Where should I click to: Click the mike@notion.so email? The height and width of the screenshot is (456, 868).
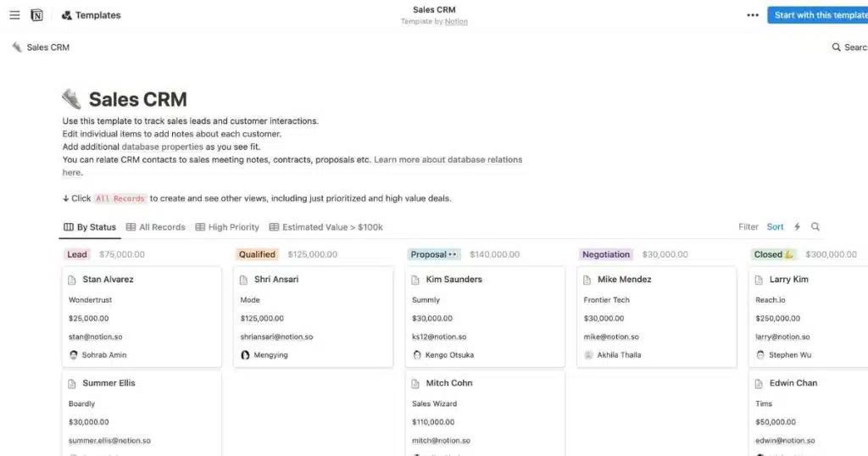(x=610, y=336)
